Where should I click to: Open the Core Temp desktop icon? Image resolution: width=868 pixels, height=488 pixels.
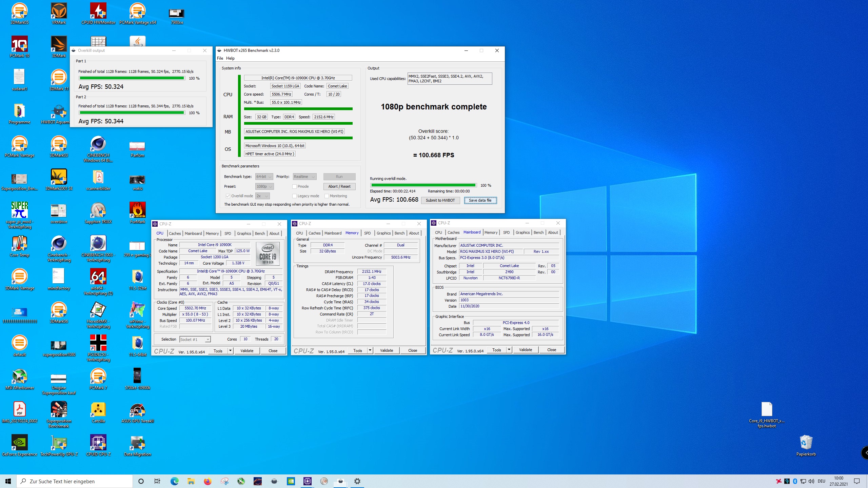tap(20, 246)
